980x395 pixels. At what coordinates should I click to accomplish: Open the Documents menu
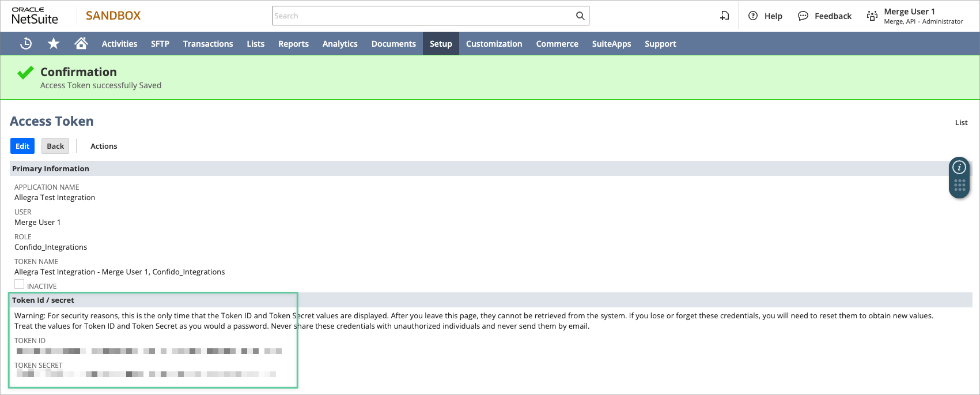[393, 44]
